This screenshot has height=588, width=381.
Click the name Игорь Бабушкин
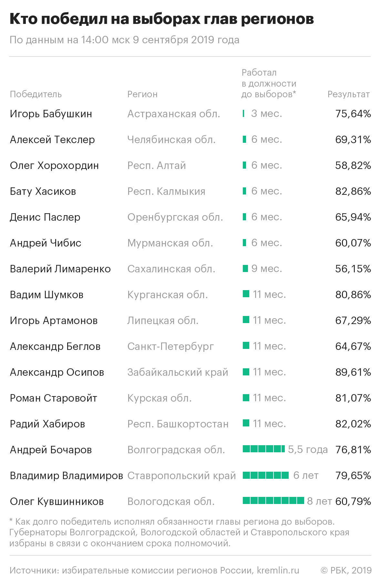click(51, 114)
